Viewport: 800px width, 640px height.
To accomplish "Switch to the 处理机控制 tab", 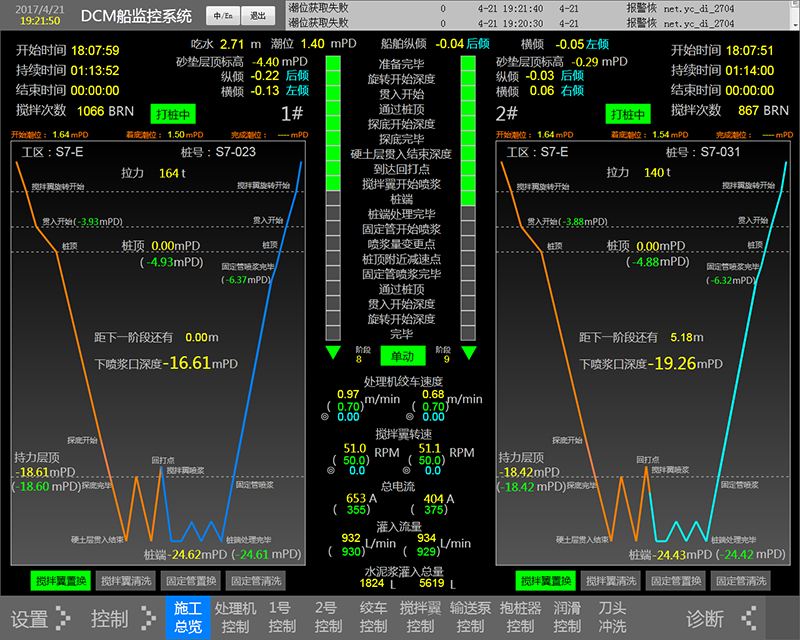I will [236, 617].
